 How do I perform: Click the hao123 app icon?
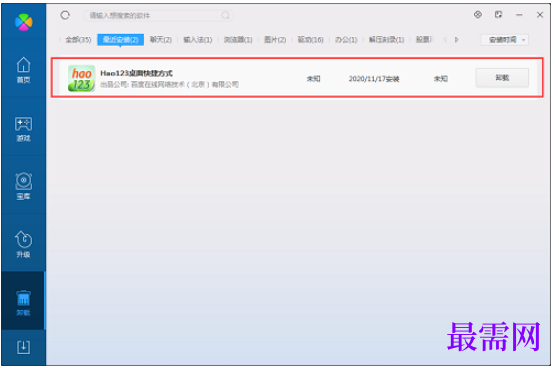(82, 78)
